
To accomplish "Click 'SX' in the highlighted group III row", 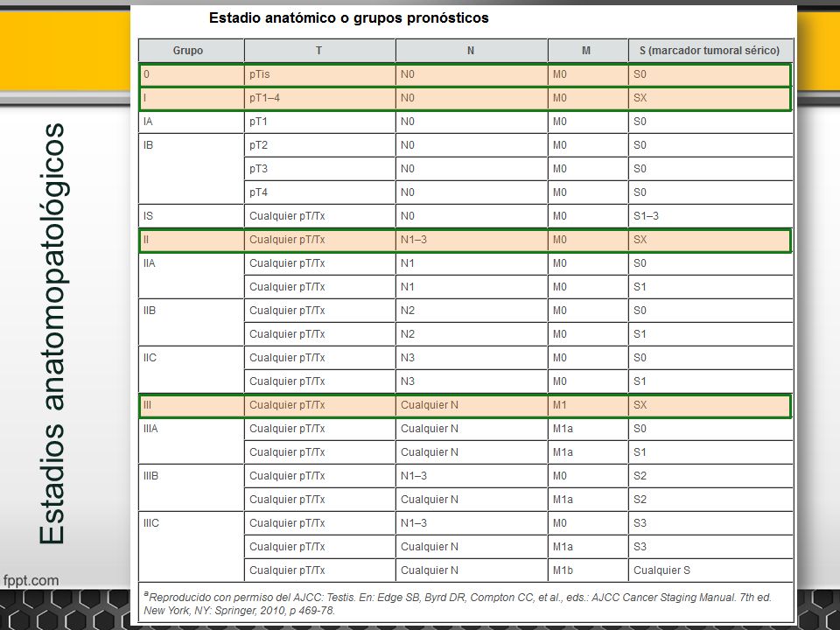I will click(x=710, y=405).
